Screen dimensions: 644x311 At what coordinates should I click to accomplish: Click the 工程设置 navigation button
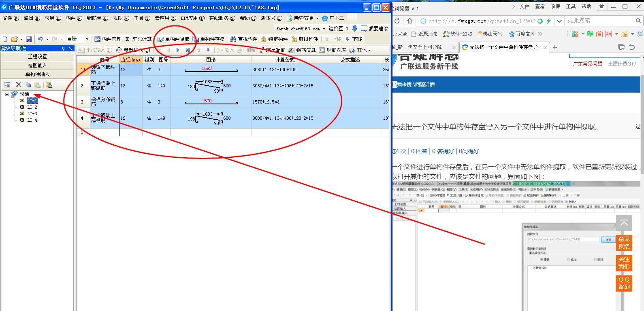37,57
